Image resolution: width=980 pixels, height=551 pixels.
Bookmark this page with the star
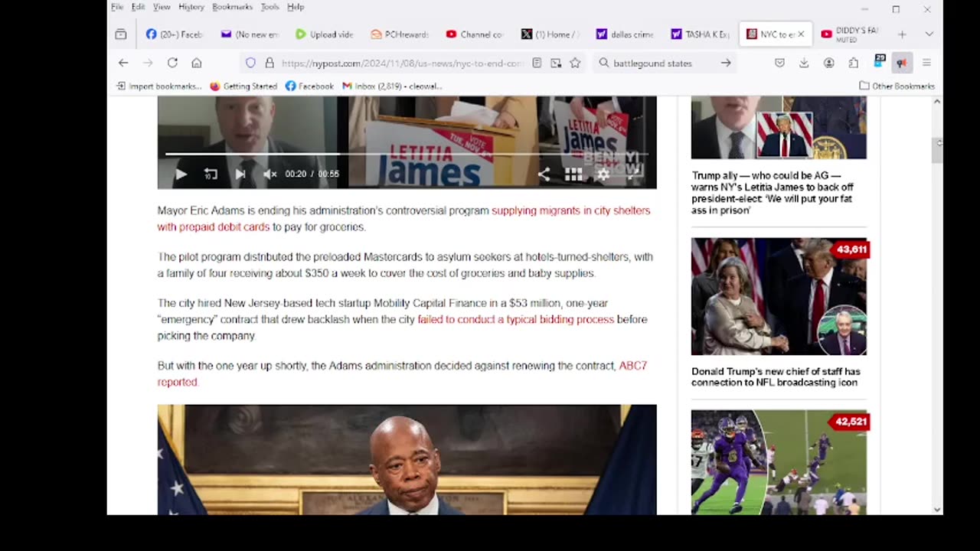click(575, 63)
